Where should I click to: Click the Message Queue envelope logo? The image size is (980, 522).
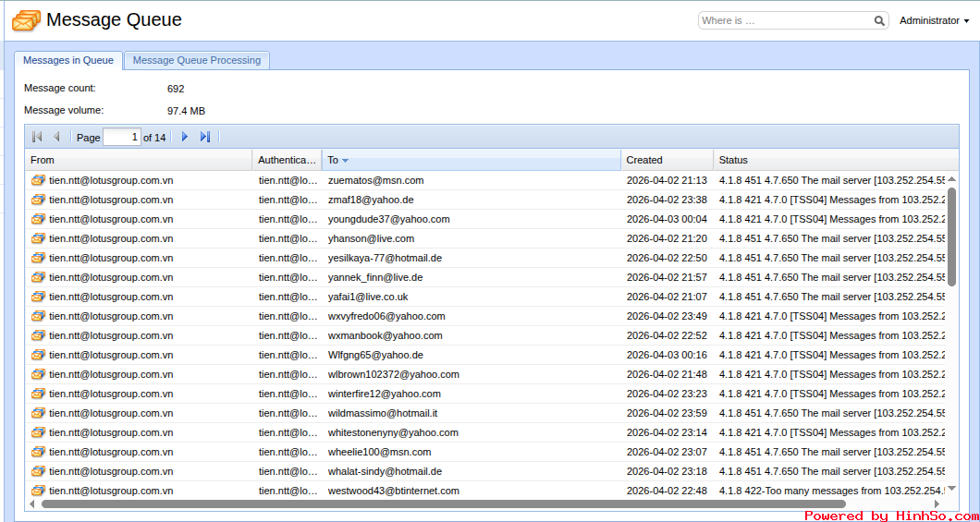pyautogui.click(x=26, y=20)
